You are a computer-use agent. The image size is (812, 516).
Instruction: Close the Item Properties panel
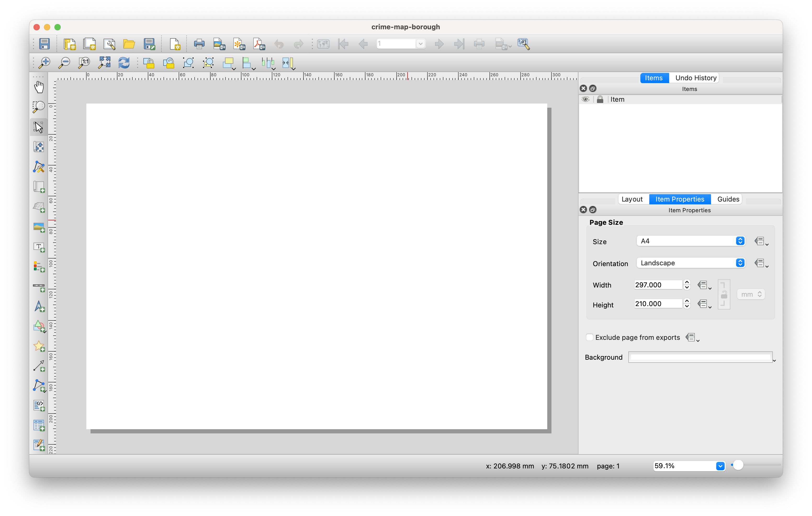coord(583,210)
